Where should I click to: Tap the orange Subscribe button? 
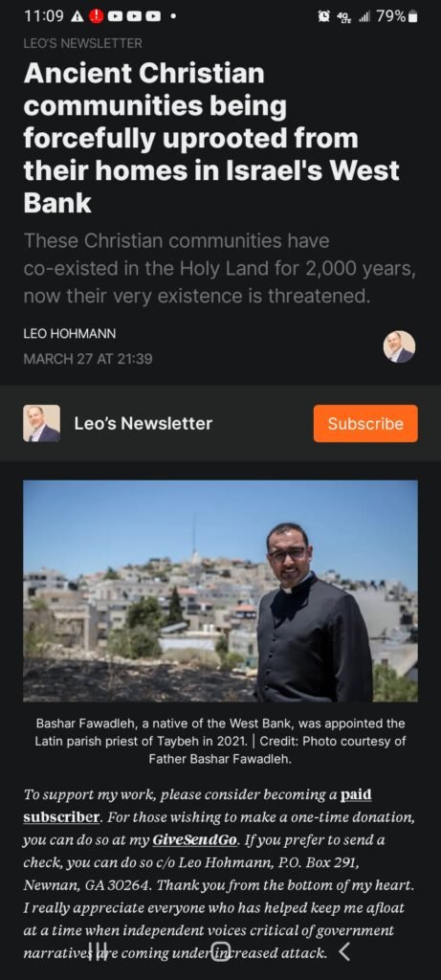[x=365, y=423]
